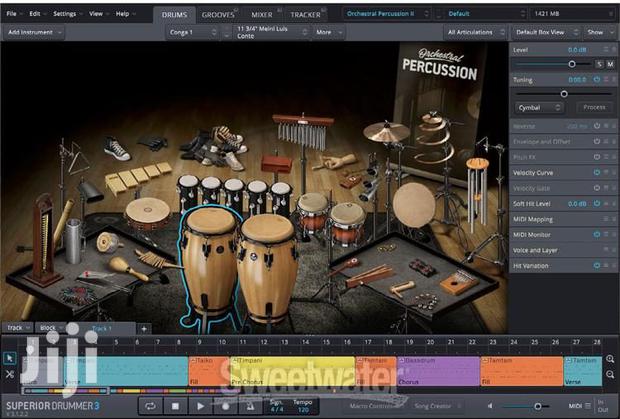Toggle Soft Hit Level power
The height and width of the screenshot is (419, 620).
point(596,203)
